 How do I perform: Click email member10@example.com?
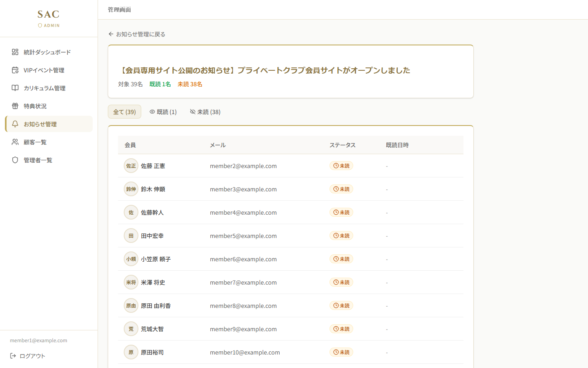tap(245, 352)
